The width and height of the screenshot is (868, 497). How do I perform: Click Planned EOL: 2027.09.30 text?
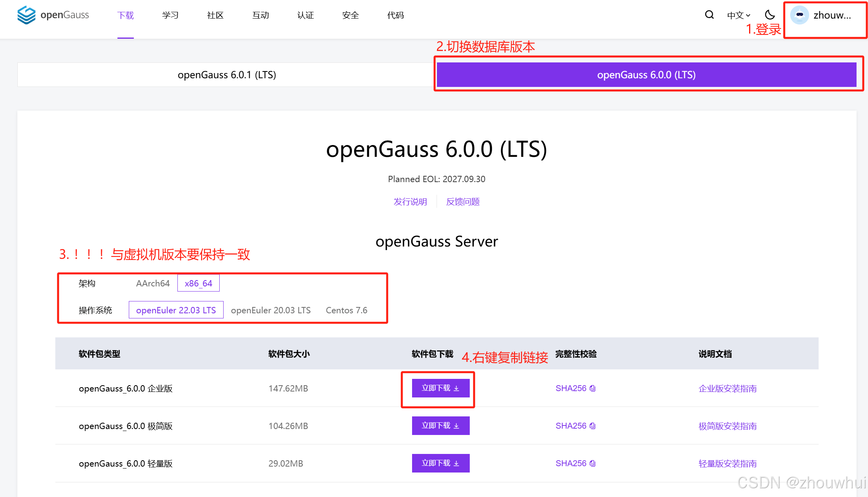pos(437,179)
